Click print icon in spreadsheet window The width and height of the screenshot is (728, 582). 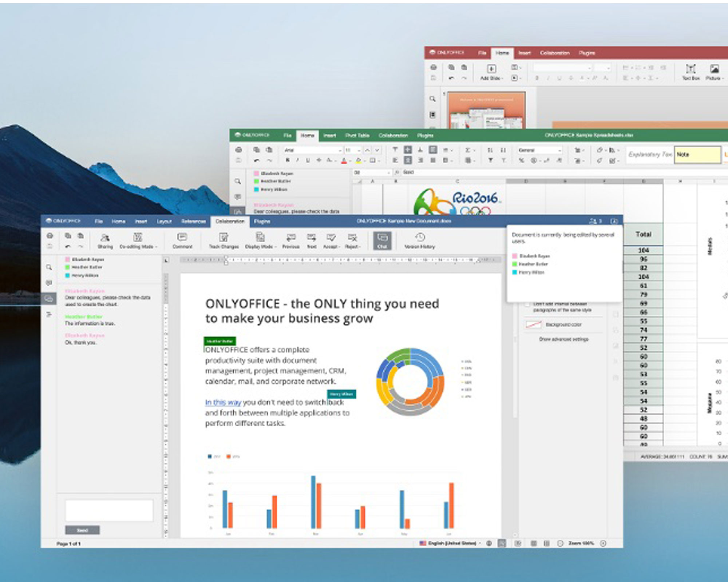tap(239, 150)
